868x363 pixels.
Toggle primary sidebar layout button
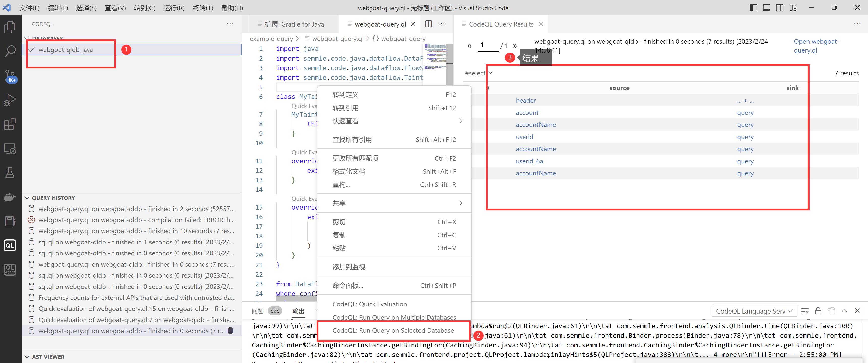(754, 7)
